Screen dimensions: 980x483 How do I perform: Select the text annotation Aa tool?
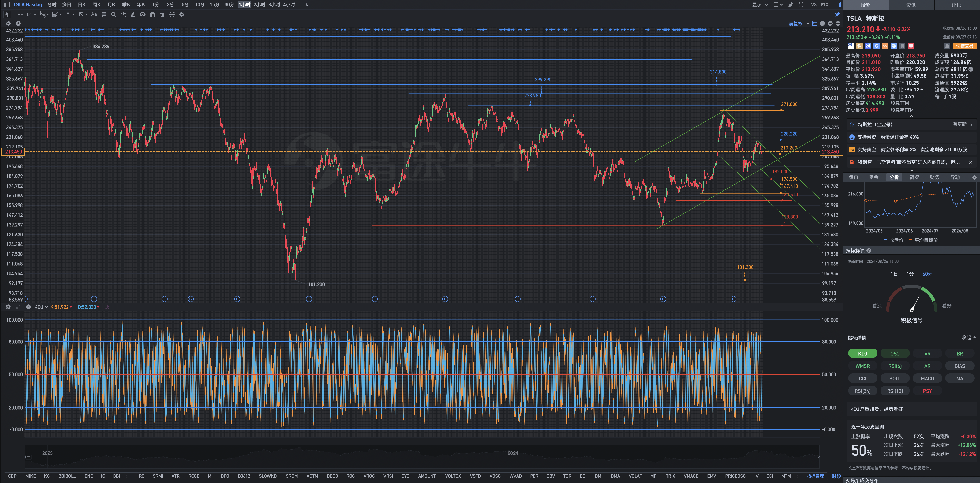pyautogui.click(x=94, y=14)
